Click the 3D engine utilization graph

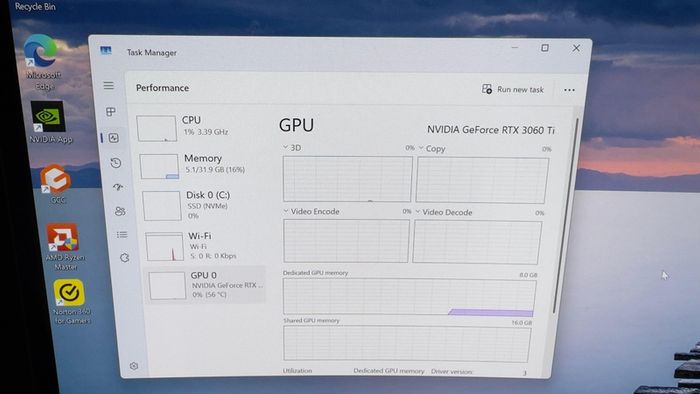[x=347, y=178]
